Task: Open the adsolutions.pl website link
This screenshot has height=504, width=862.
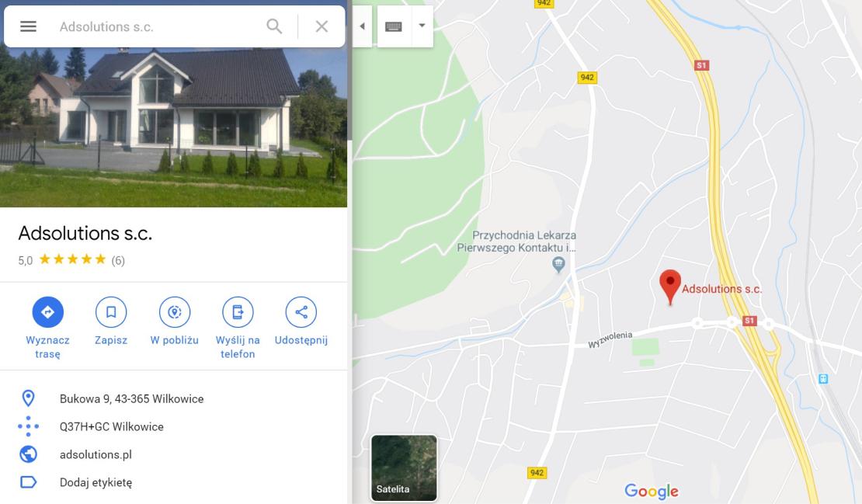Action: (96, 454)
